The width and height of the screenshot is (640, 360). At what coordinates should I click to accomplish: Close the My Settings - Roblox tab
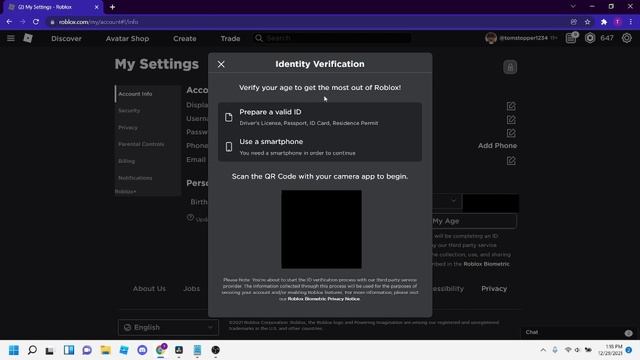pos(97,7)
